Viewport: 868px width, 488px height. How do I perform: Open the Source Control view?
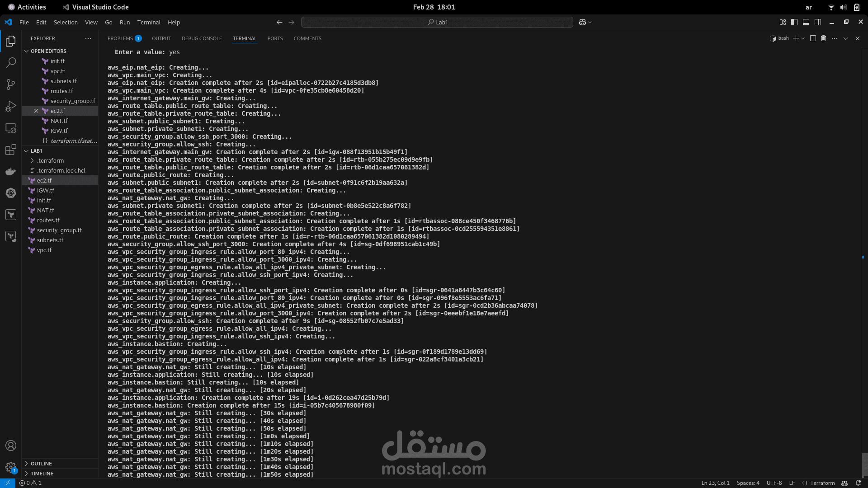pyautogui.click(x=11, y=84)
